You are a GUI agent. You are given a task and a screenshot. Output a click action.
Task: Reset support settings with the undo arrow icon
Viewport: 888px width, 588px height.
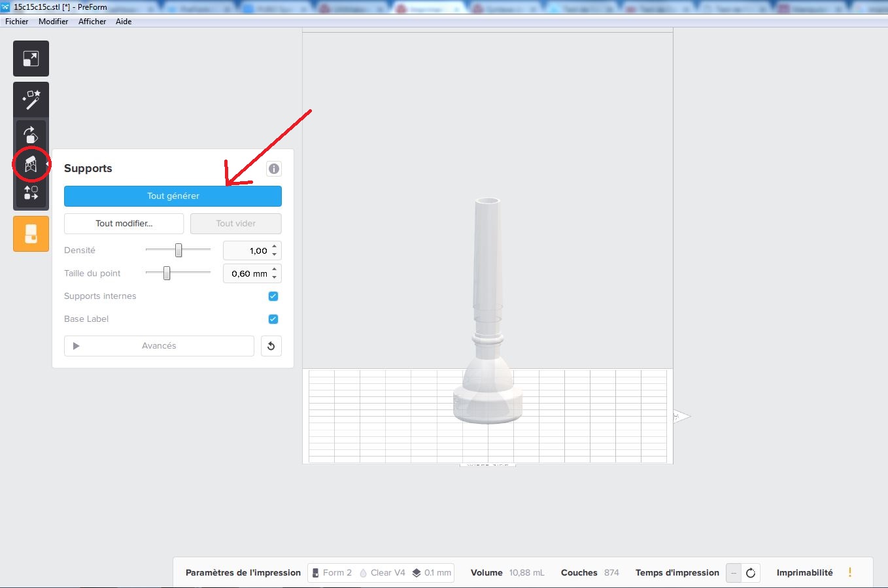[271, 346]
